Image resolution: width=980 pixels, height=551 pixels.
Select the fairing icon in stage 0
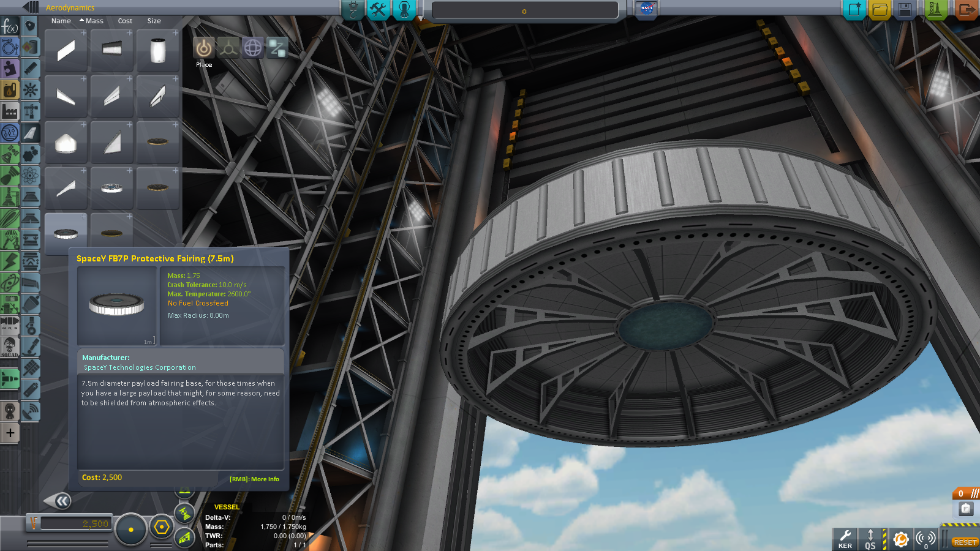point(965,509)
